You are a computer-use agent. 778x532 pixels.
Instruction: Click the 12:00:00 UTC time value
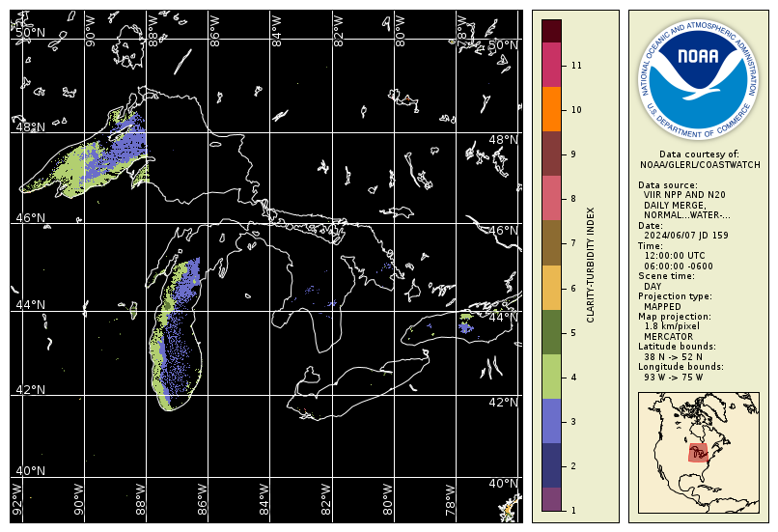(x=675, y=256)
